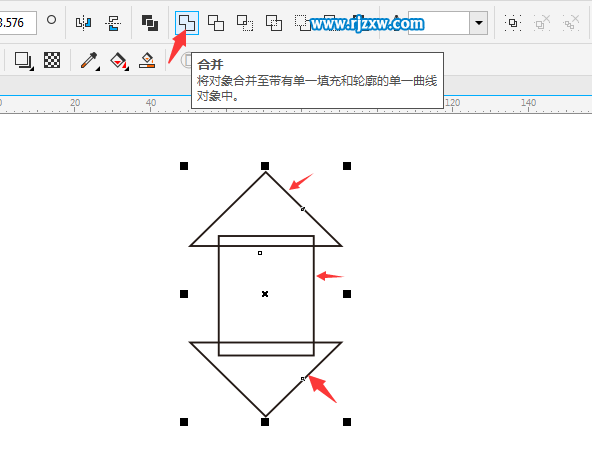
Task: Click the top-middle selection handle
Action: click(265, 166)
